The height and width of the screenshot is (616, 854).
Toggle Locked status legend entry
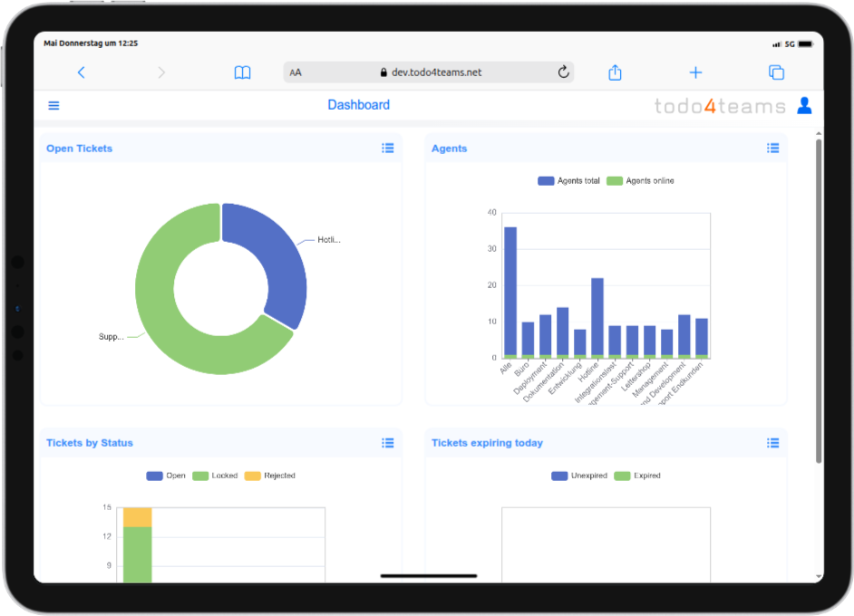(x=215, y=476)
